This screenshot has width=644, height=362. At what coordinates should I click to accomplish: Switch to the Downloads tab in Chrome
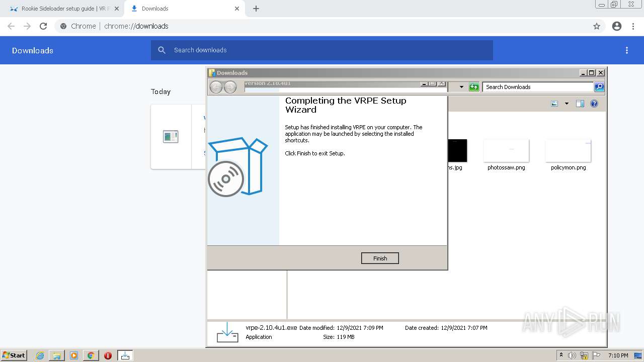tap(183, 9)
